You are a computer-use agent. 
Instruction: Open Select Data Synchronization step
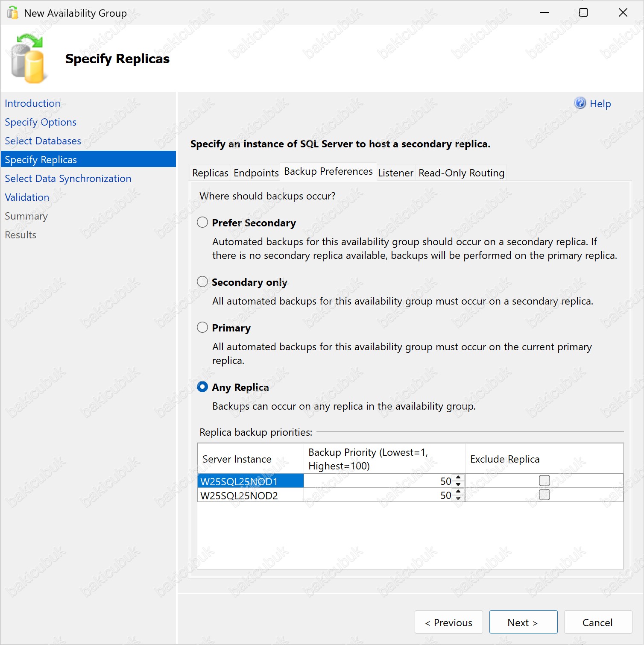(x=68, y=179)
